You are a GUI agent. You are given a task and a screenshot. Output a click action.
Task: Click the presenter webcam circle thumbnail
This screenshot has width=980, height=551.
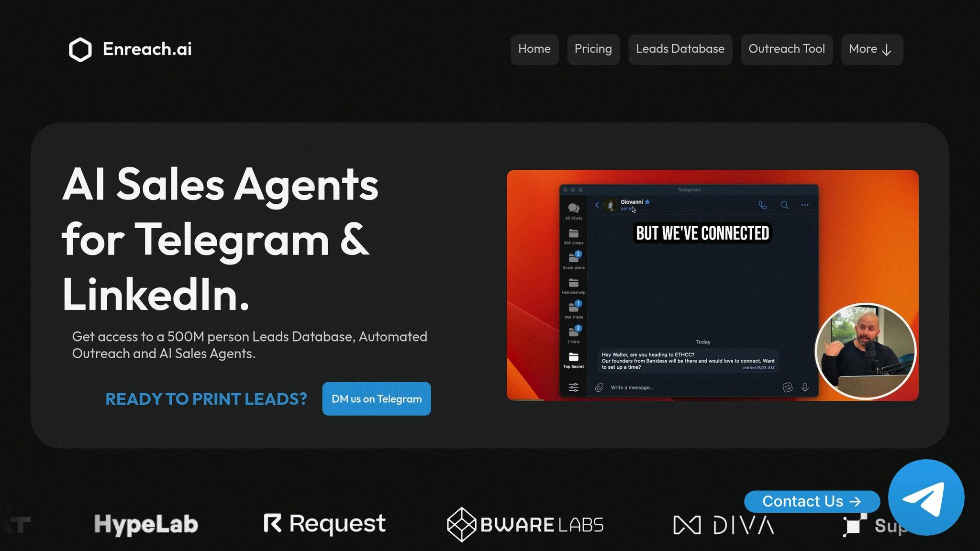[x=866, y=352]
